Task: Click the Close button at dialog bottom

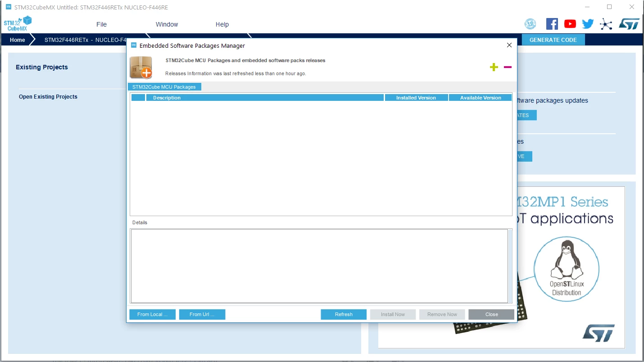Action: 491,314
